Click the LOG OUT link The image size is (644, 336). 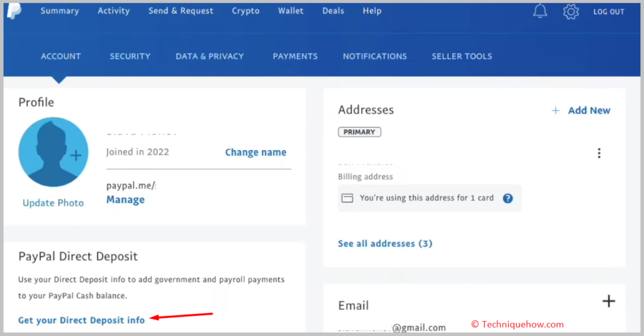coord(609,12)
